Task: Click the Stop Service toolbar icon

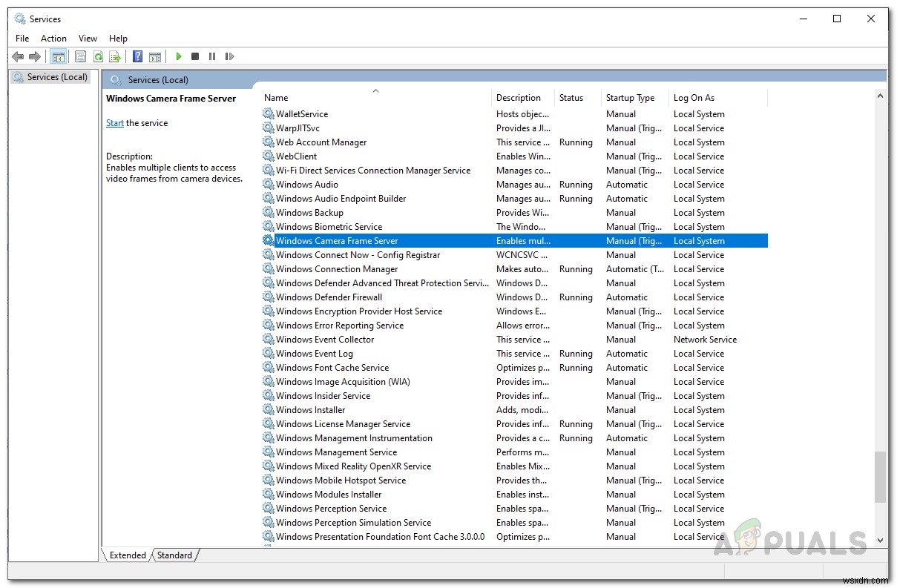Action: [x=195, y=56]
